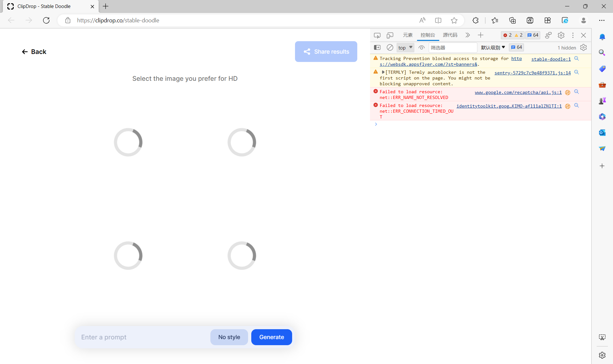Click the address bar URL
This screenshot has height=364, width=613.
pyautogui.click(x=118, y=20)
